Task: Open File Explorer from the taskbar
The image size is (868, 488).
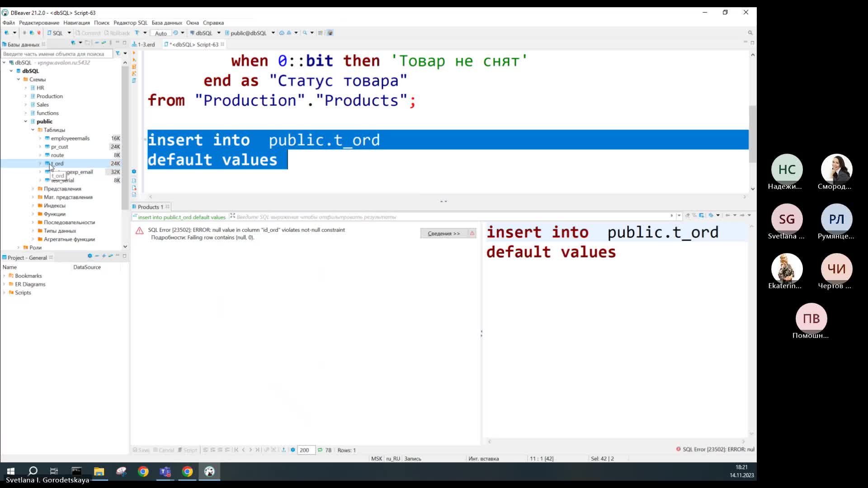Action: click(99, 472)
